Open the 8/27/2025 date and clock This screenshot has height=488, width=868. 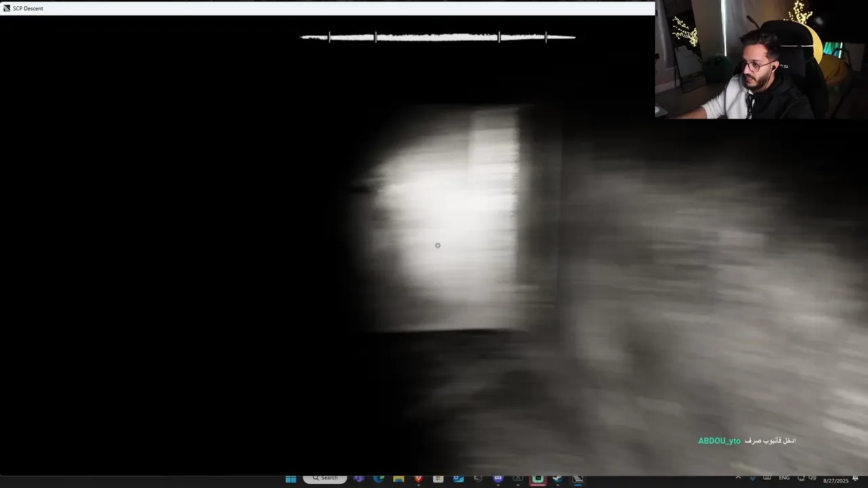(835, 481)
